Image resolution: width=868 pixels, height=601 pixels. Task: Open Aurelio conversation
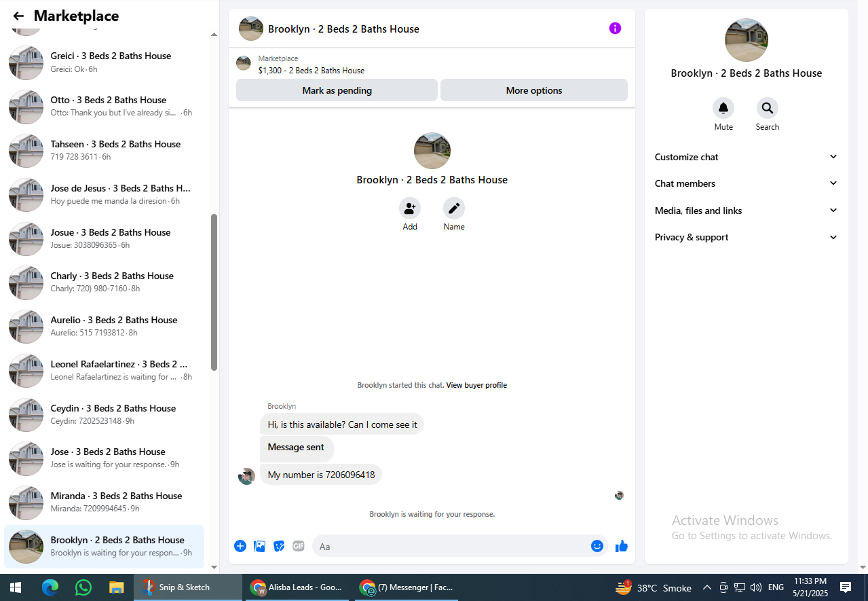(x=105, y=326)
